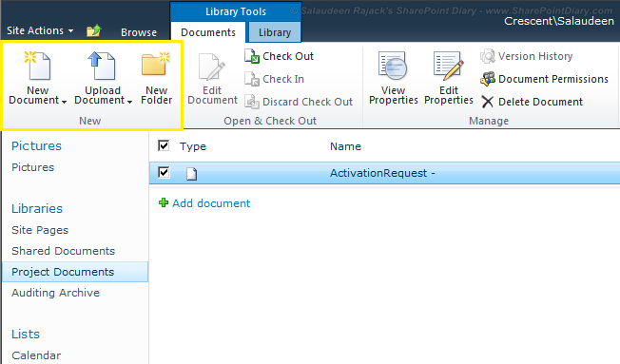This screenshot has height=364, width=620.
Task: Click the Edit Document icon
Action: click(x=212, y=67)
